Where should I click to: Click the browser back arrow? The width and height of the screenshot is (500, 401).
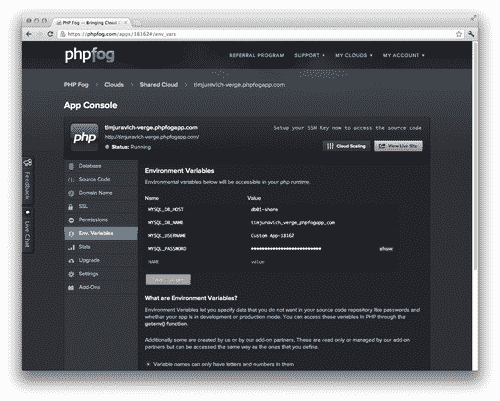(x=29, y=34)
